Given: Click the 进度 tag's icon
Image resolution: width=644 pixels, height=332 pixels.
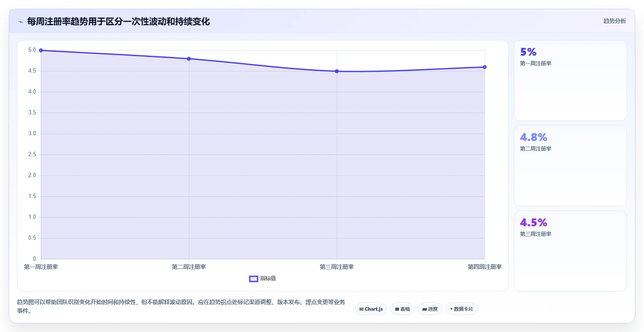Looking at the screenshot, I should [424, 309].
